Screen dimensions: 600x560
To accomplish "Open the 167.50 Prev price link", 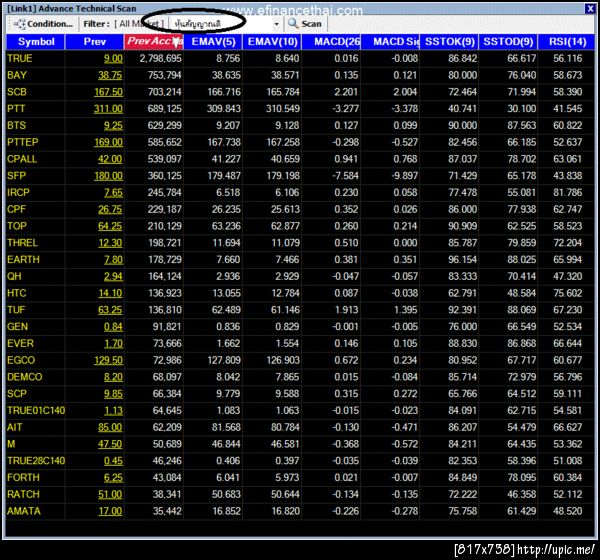I will (x=108, y=93).
